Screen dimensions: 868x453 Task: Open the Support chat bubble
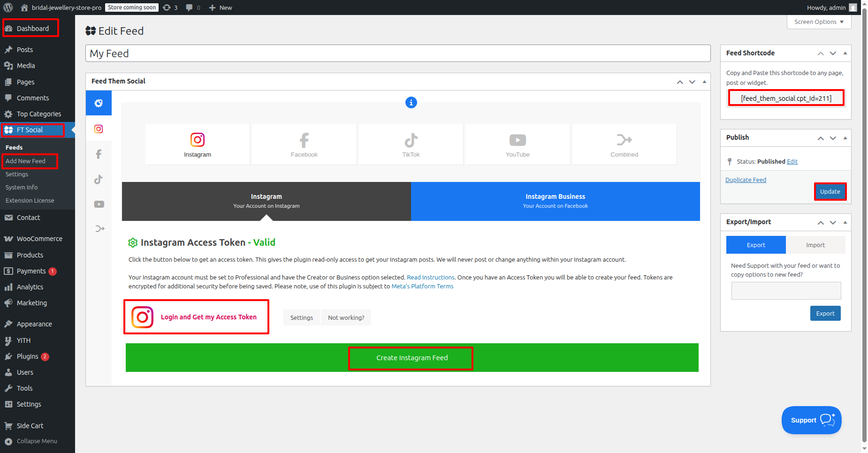811,420
